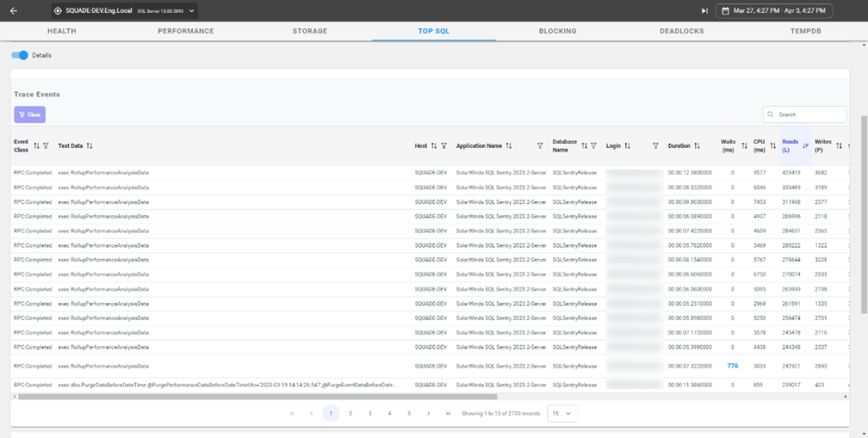Click the 776 waits link

(x=732, y=366)
